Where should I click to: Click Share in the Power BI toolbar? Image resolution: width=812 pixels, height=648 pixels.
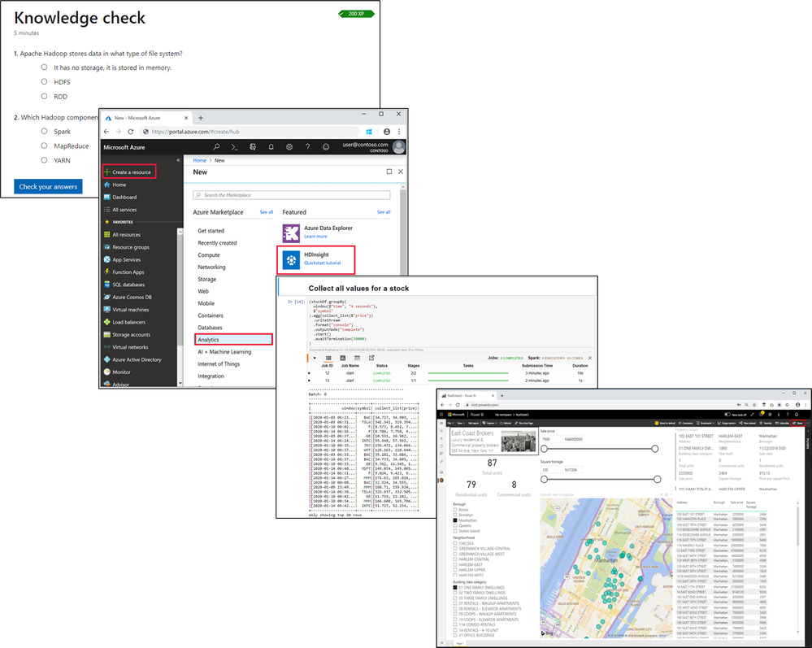797,424
